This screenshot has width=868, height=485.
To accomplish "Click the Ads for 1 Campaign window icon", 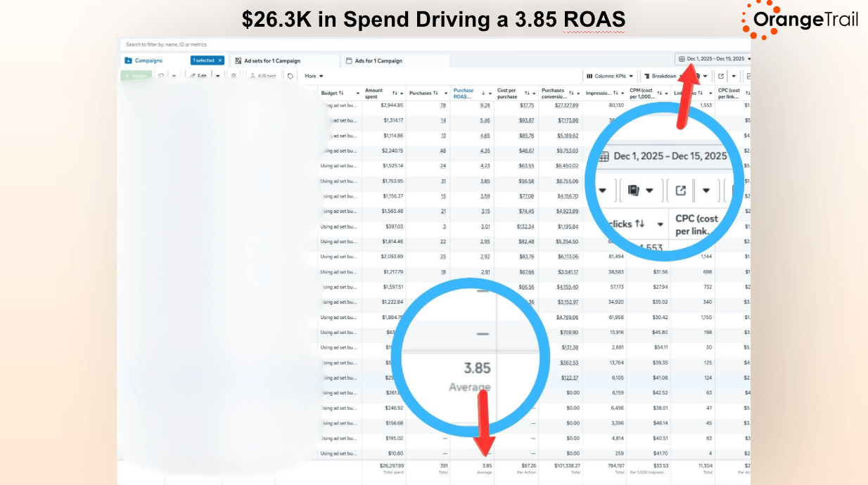I will [349, 61].
